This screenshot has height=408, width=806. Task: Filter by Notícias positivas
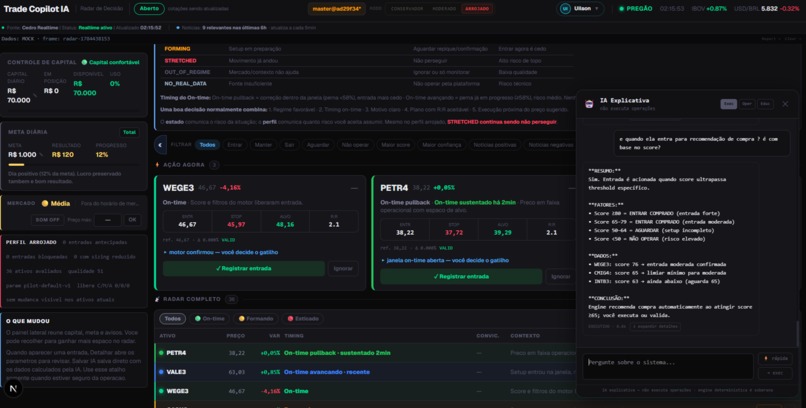pos(495,145)
